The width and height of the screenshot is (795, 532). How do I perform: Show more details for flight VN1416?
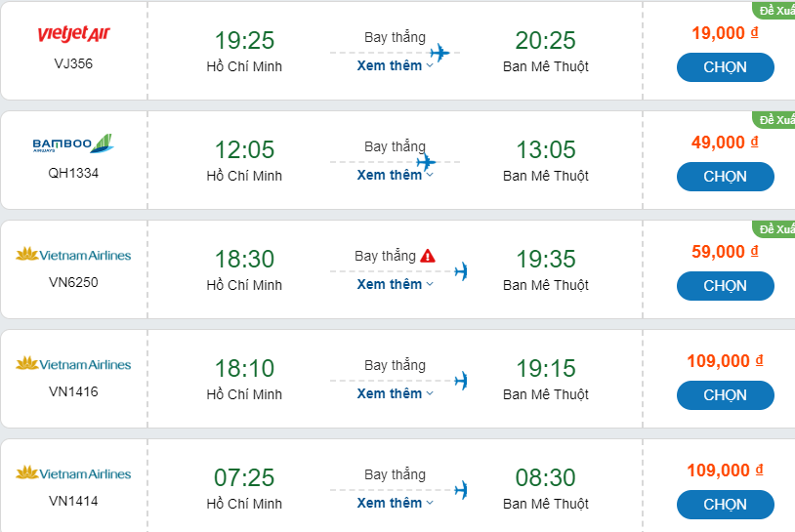point(395,393)
